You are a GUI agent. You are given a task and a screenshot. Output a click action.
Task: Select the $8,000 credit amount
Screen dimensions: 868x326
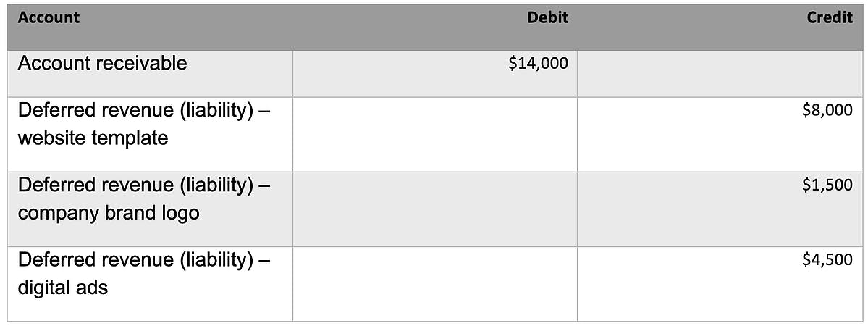coord(827,111)
